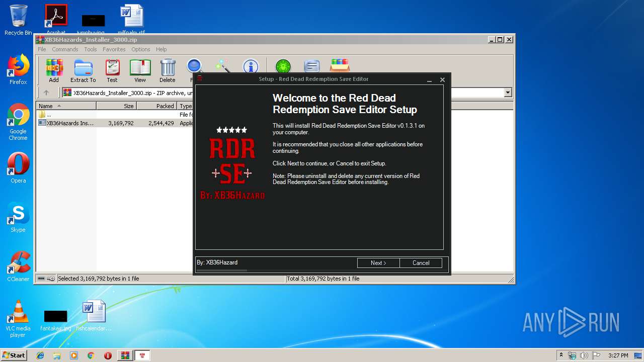Open the File menu in WinRAR

tap(42, 49)
